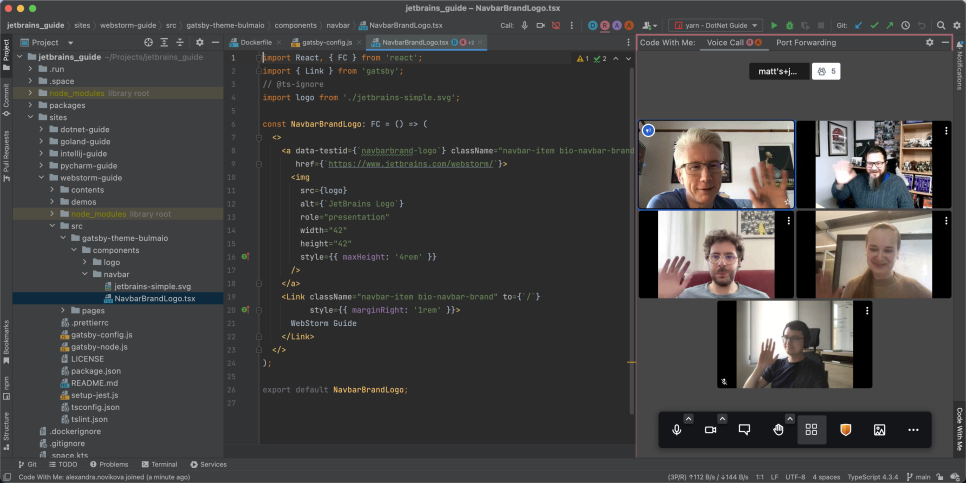
Task: Expand raise hand reactions arrow in call bar
Action: coord(790,419)
